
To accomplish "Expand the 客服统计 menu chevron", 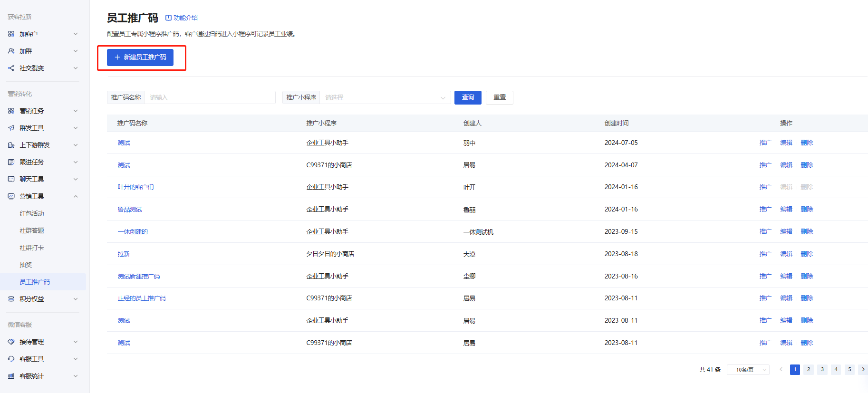I will (x=76, y=376).
